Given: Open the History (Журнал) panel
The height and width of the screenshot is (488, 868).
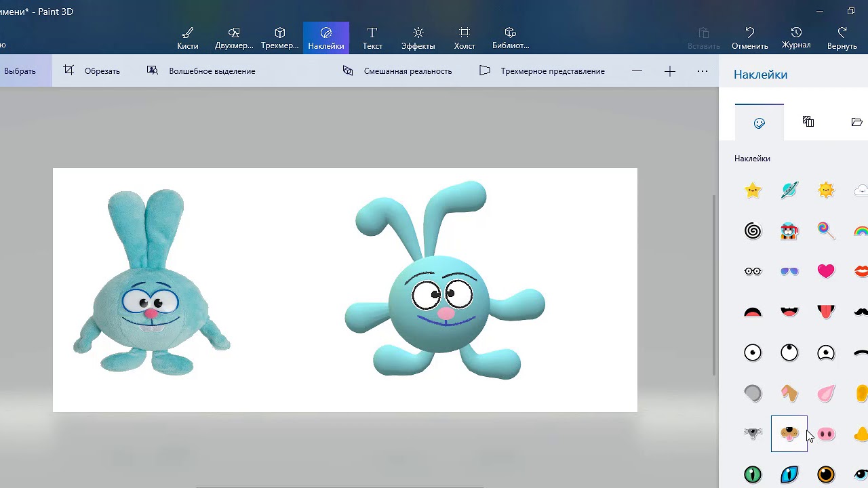Looking at the screenshot, I should tap(796, 38).
